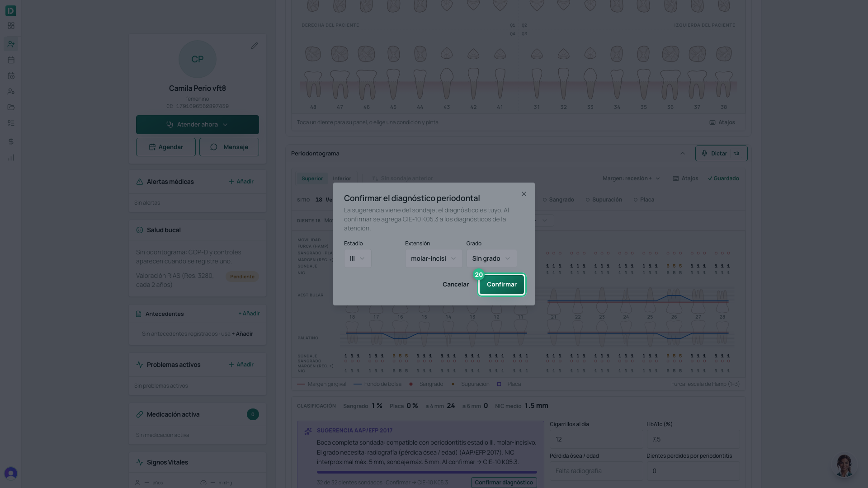The width and height of the screenshot is (868, 488).
Task: Open the Extensión dropdown
Action: coord(434,258)
